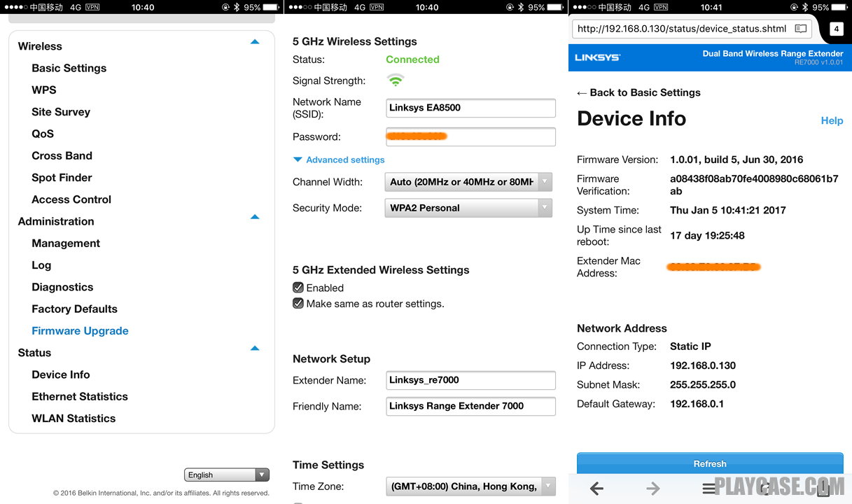Image resolution: width=852 pixels, height=504 pixels.
Task: Open the QoS menu entry
Action: click(43, 134)
